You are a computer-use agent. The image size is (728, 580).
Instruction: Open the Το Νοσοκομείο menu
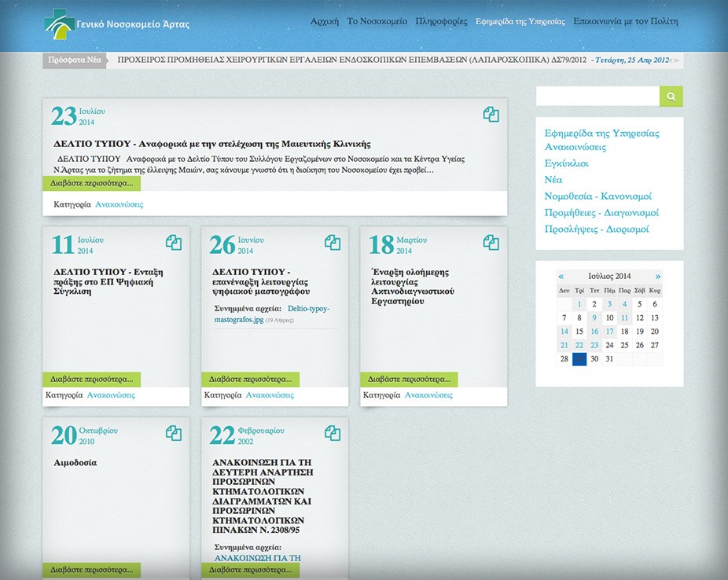pos(377,21)
